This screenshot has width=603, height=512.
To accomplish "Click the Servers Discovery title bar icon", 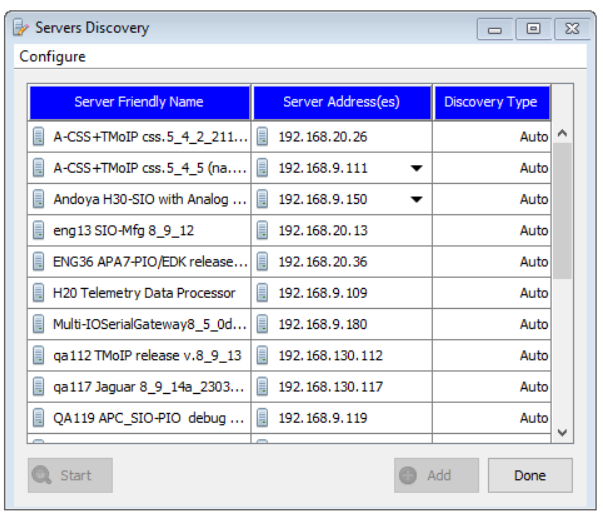I will [20, 27].
